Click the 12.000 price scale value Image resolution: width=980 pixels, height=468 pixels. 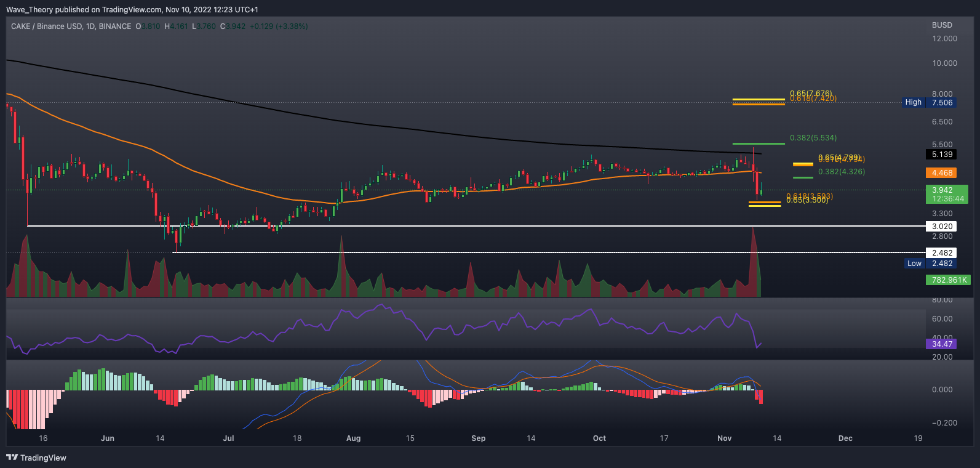tap(944, 39)
